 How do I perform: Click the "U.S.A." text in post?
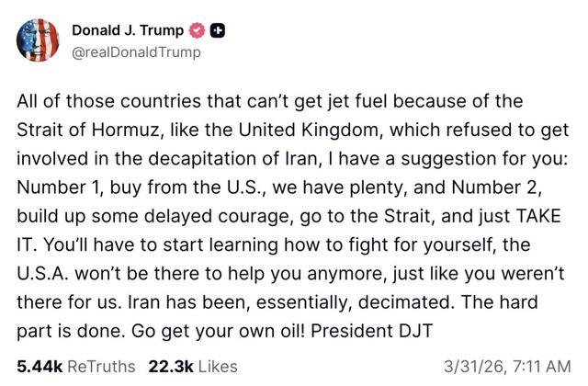pos(43,274)
